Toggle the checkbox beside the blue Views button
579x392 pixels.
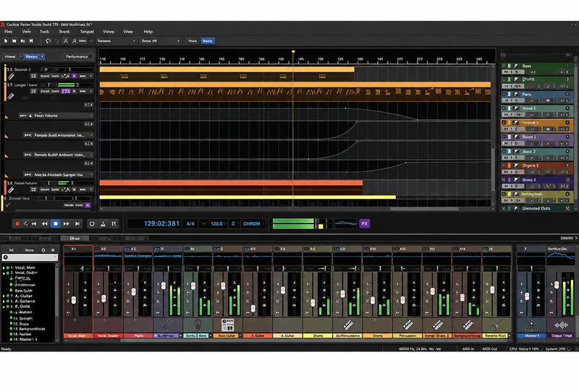coord(43,56)
